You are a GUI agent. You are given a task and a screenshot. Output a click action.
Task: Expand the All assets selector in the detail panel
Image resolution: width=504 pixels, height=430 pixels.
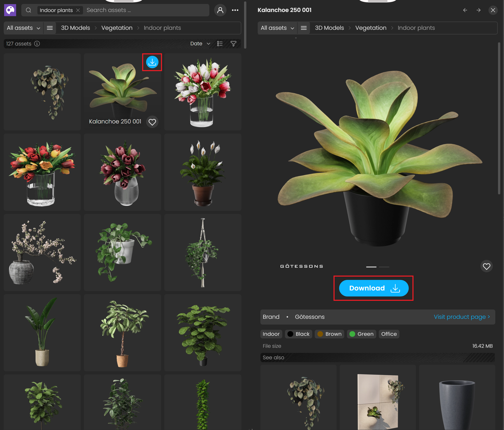tap(277, 28)
